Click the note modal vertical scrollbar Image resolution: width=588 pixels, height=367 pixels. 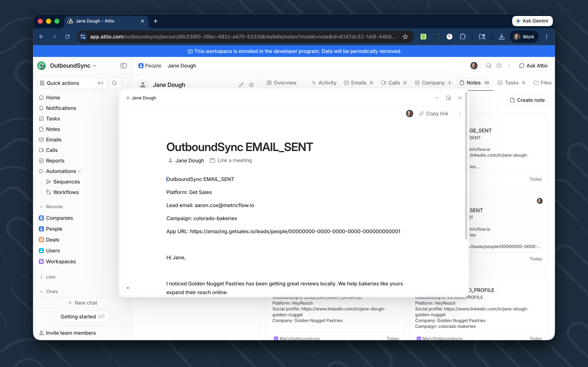[x=466, y=166]
